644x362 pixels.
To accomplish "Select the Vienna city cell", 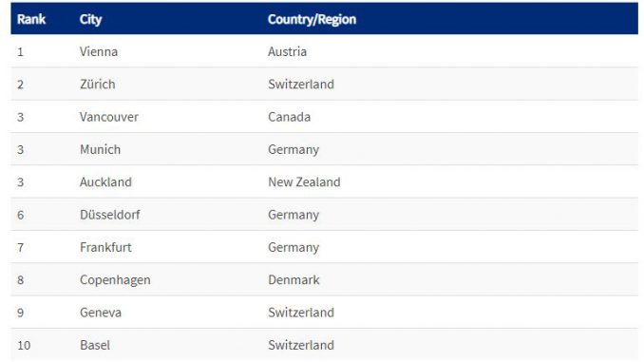I will 99,51.
